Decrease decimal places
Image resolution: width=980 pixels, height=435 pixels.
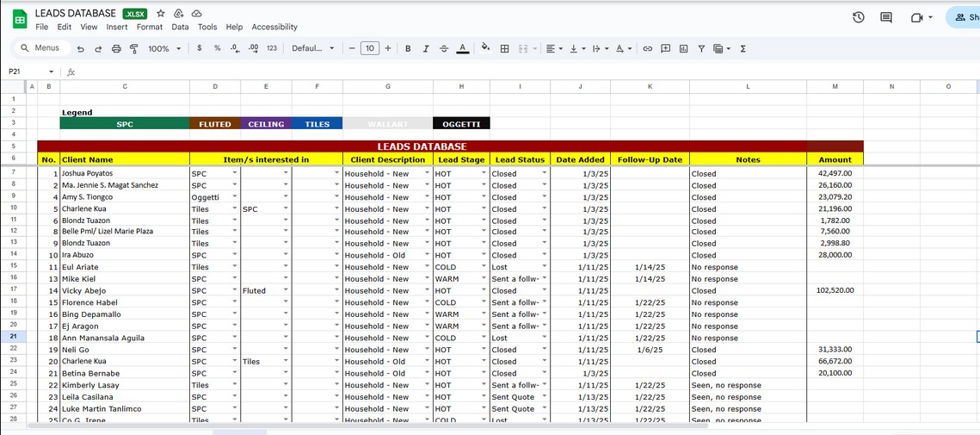234,48
